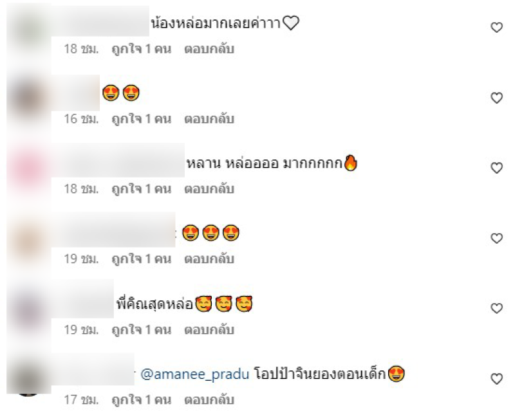This screenshot has height=420, width=515.
Task: Like the comment หลาน หล่ออออ มากกกกก
Action: pos(496,168)
